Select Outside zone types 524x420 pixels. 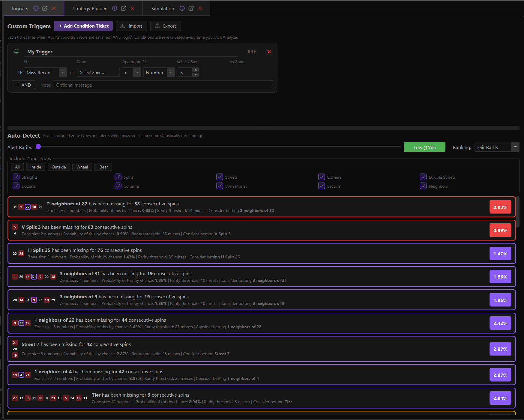59,167
